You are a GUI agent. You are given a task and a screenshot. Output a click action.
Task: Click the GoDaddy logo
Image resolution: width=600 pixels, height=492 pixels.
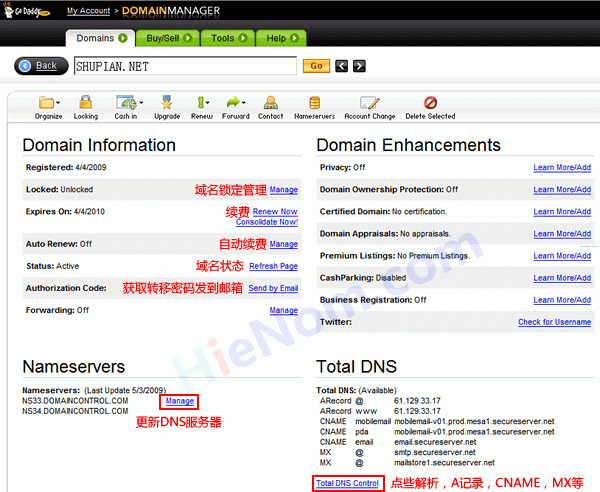(26, 11)
